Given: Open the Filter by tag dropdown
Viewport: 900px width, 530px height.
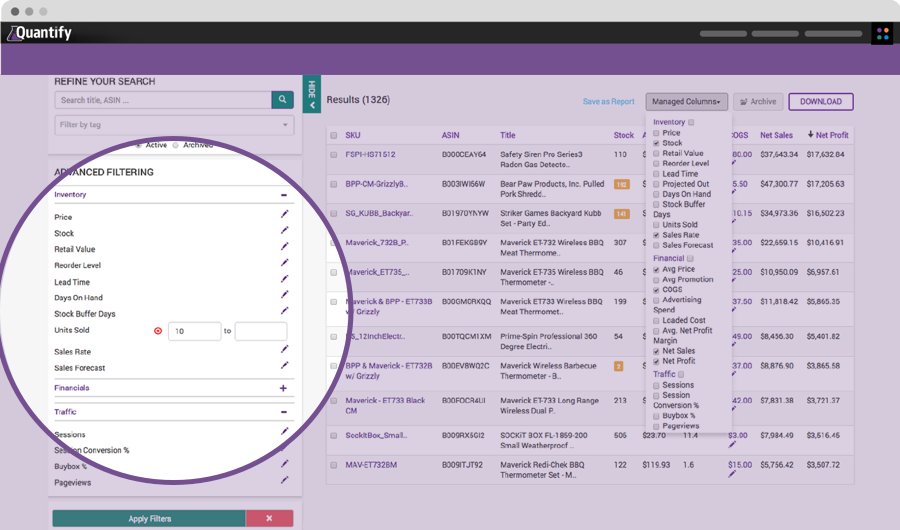Looking at the screenshot, I should pyautogui.click(x=174, y=125).
